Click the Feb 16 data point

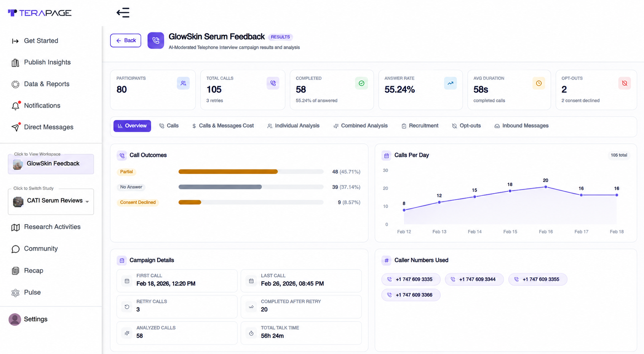click(546, 187)
